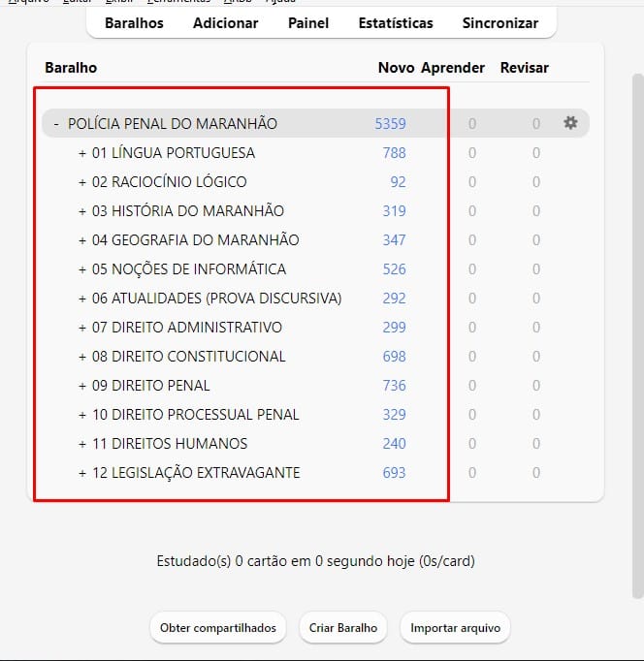Click the vertical scrollbar on the right

pyautogui.click(x=637, y=335)
